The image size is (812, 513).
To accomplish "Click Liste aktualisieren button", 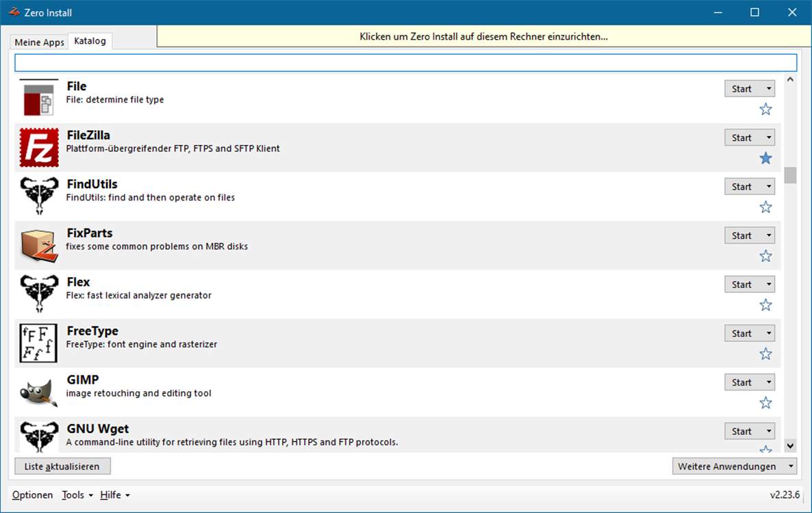I will click(x=63, y=466).
